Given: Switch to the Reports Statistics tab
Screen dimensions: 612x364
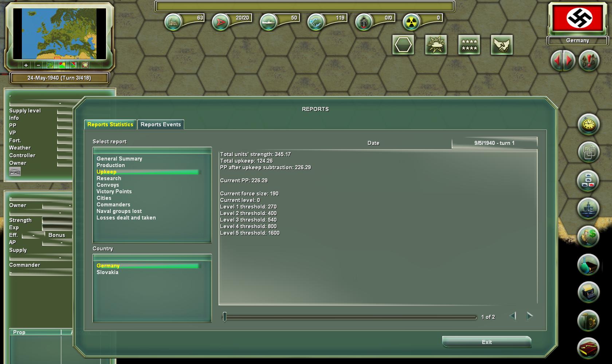Looking at the screenshot, I should [110, 124].
